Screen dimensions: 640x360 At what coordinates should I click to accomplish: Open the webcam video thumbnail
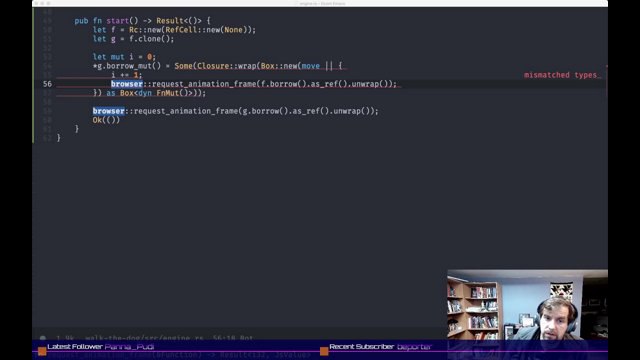coord(527,304)
